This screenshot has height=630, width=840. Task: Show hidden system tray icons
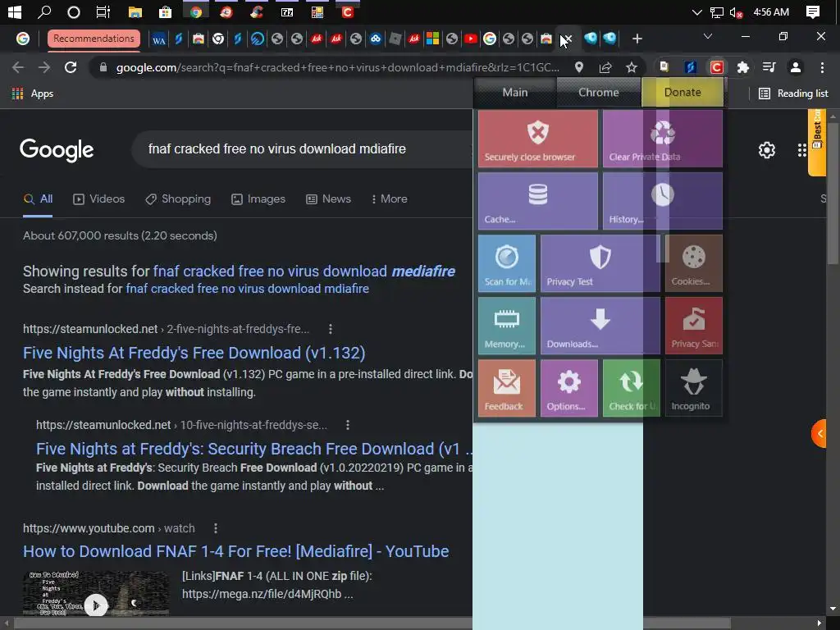696,12
